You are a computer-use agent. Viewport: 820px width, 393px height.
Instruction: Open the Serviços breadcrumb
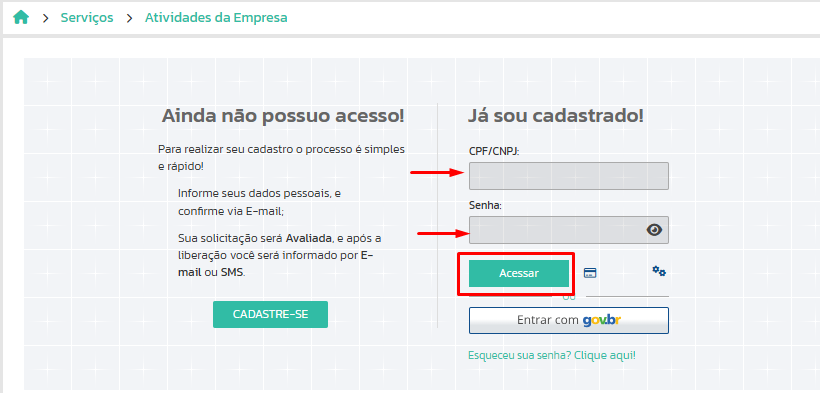coord(87,17)
